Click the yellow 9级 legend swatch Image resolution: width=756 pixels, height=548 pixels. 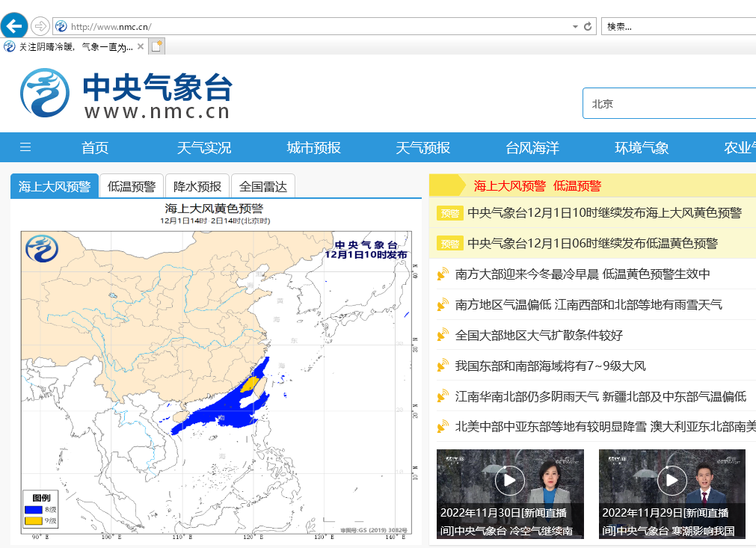[34, 520]
